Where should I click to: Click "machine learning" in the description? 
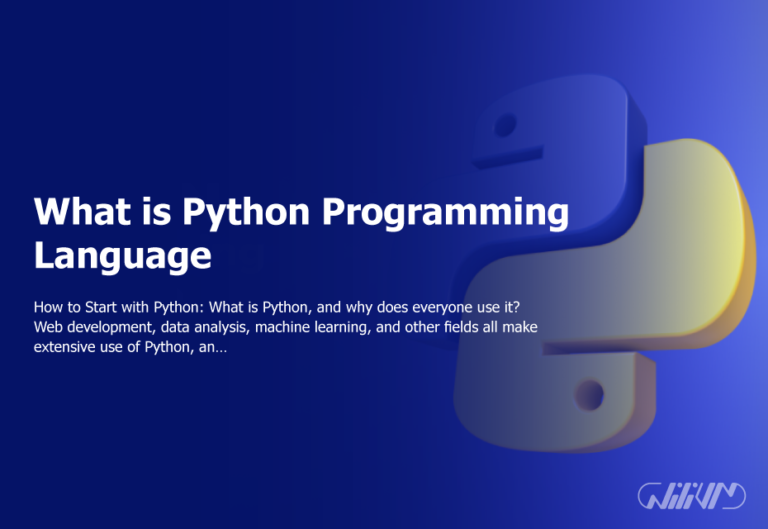[x=309, y=327]
